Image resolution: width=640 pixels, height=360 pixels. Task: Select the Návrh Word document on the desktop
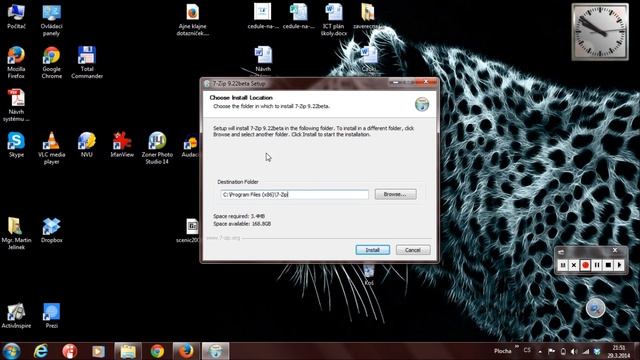coord(263,60)
